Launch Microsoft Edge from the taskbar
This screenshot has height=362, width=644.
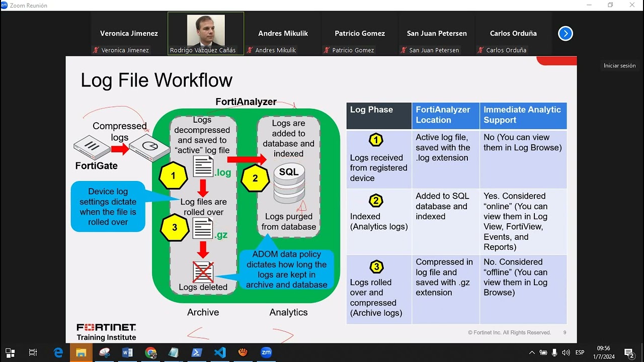(x=58, y=352)
